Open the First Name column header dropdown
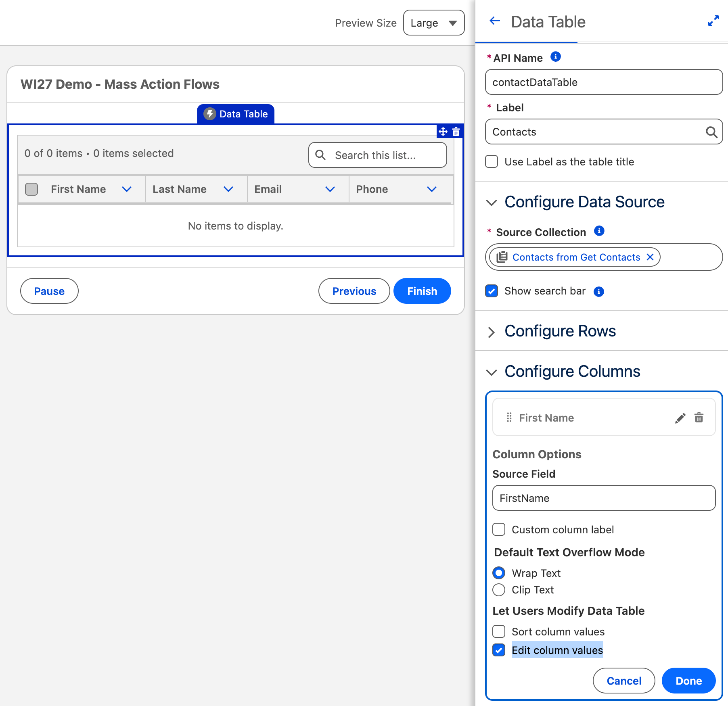This screenshot has width=728, height=706. click(x=127, y=189)
